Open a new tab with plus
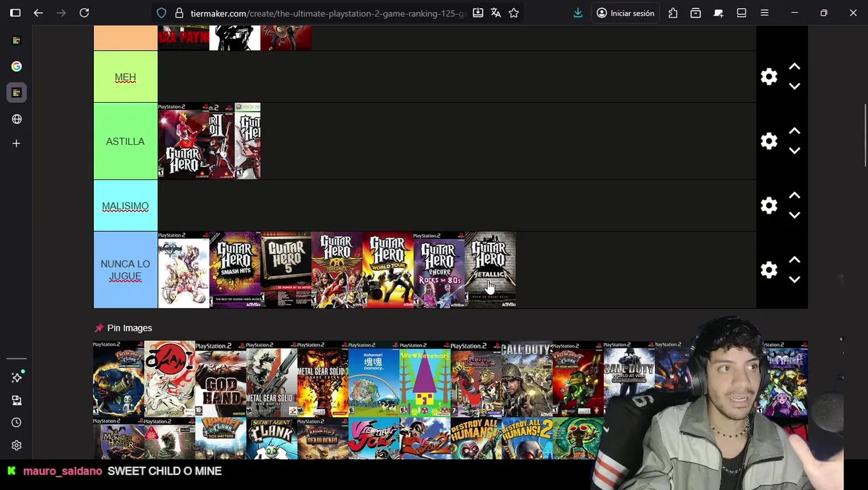This screenshot has width=868, height=490. 16,144
